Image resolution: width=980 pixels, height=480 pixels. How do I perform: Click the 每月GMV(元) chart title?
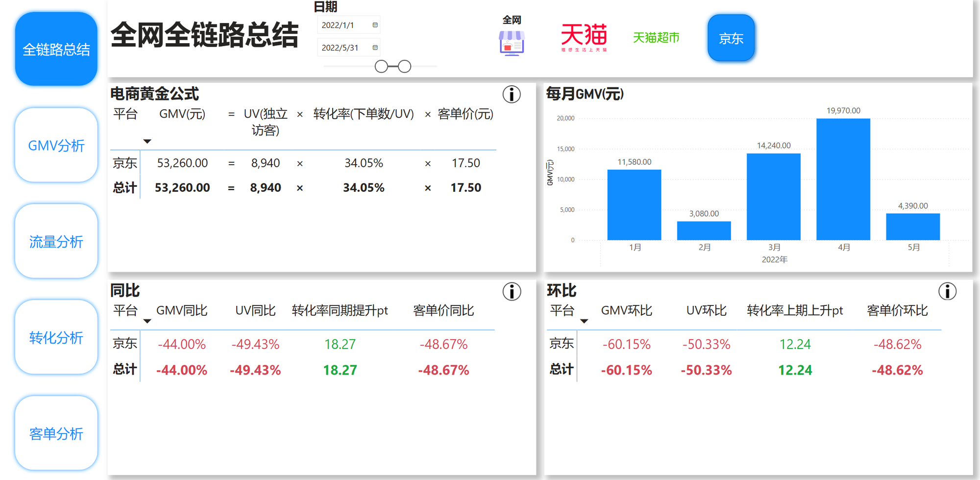pyautogui.click(x=585, y=94)
